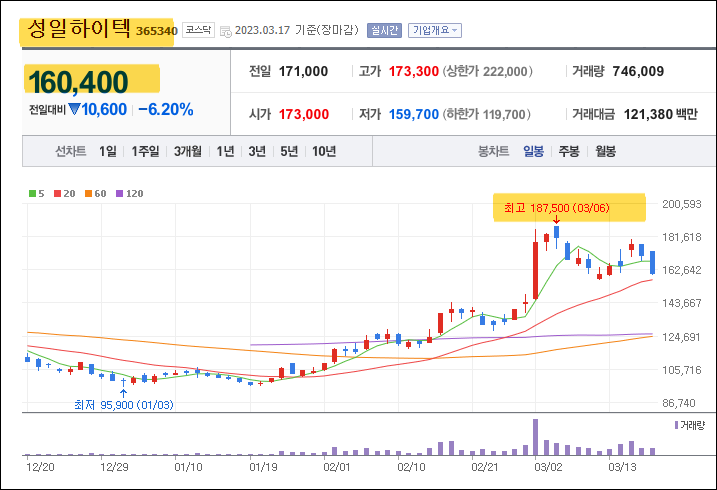The image size is (717, 490).
Task: Click the tallest volume bar near 03/02
Action: coord(536,437)
